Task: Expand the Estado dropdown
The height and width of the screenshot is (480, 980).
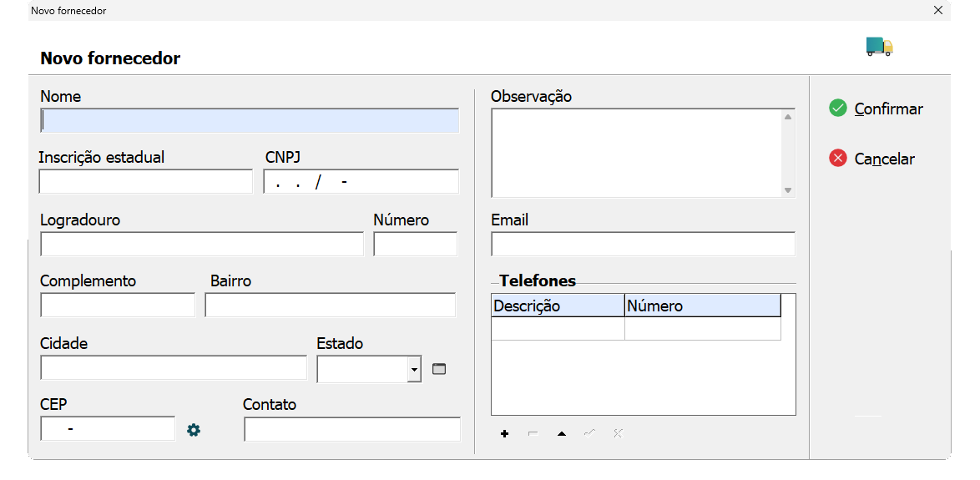Action: [x=414, y=369]
